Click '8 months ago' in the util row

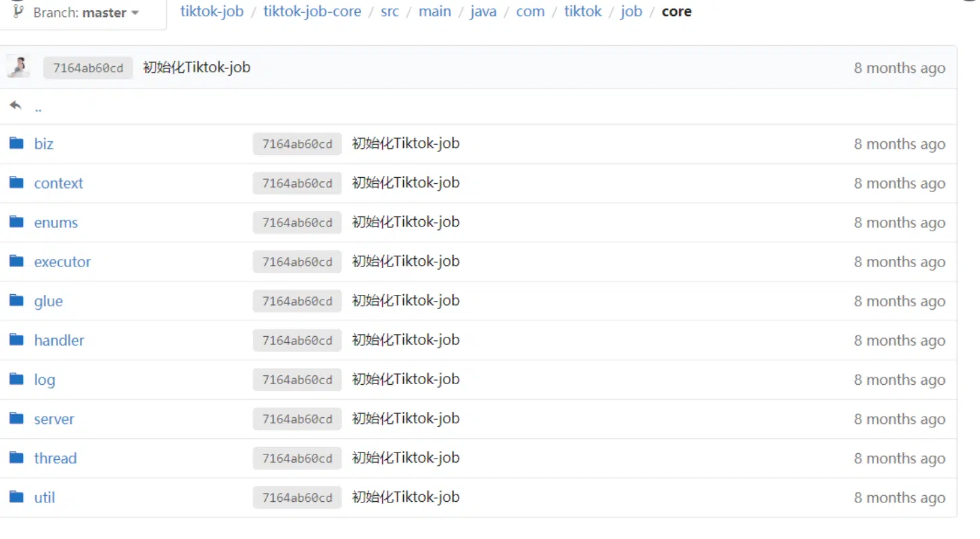point(900,497)
